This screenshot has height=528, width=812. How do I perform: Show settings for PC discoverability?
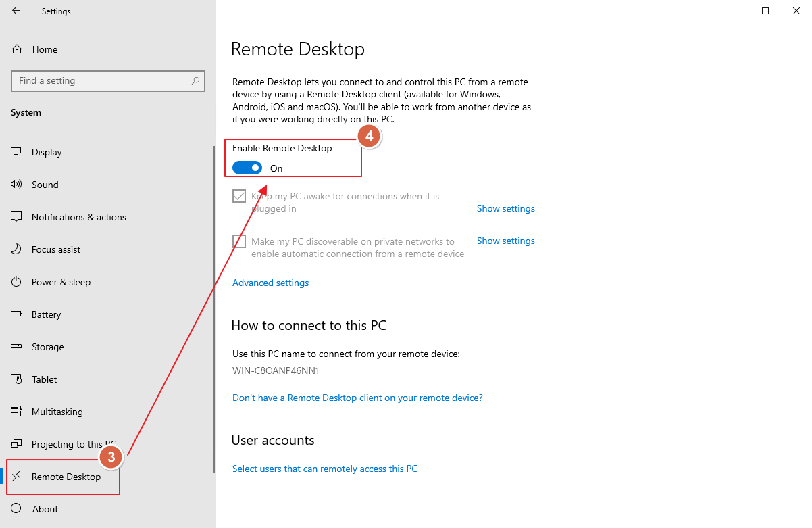point(505,241)
